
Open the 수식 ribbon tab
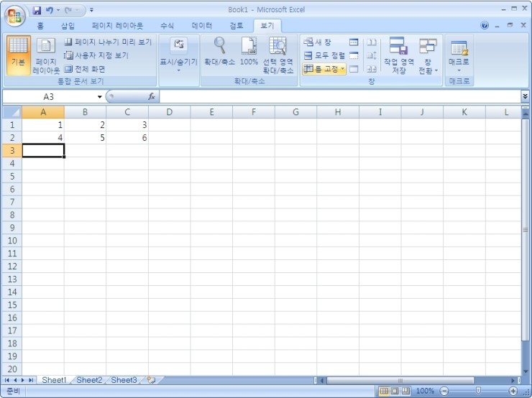(x=167, y=25)
